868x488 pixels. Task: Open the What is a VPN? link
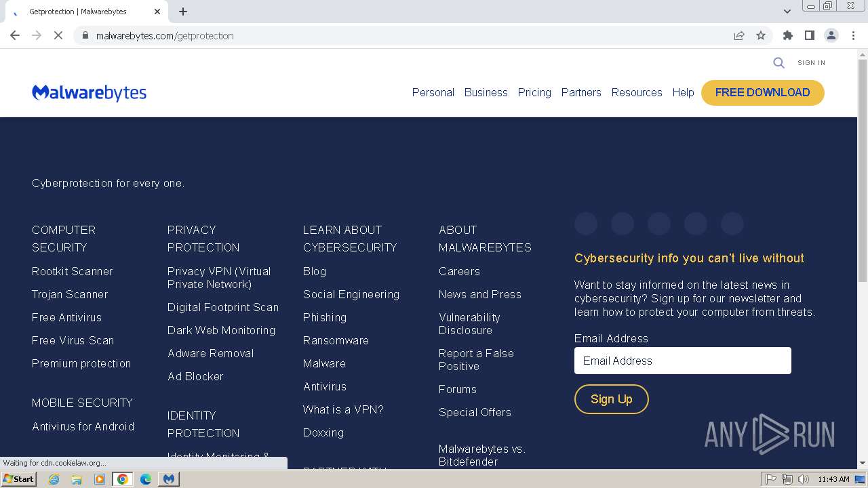(x=343, y=409)
